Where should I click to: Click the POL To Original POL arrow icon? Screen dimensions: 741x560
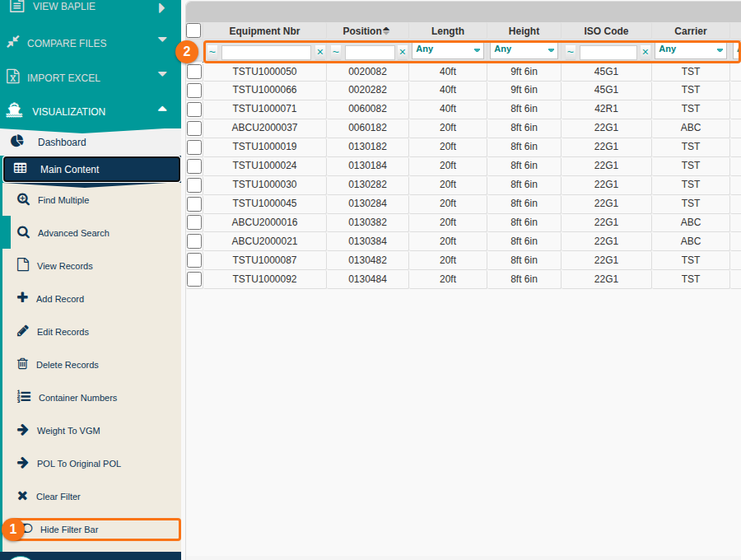pos(23,463)
